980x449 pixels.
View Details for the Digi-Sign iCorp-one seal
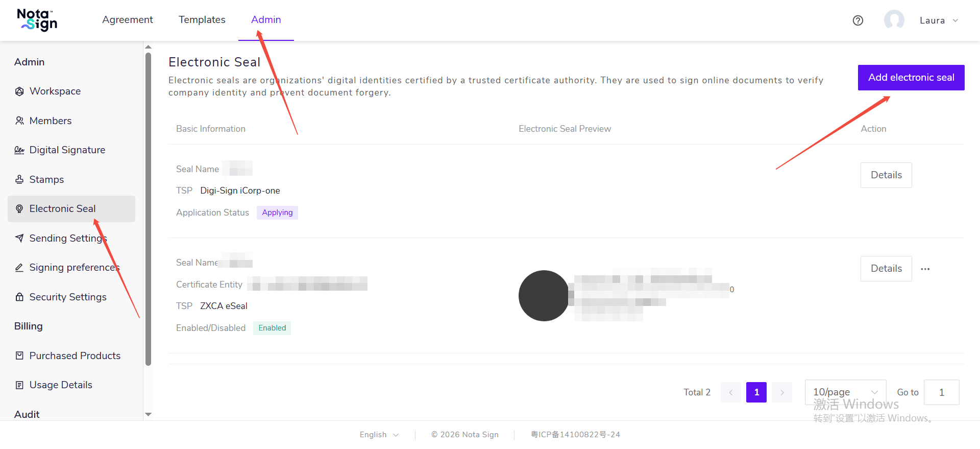click(886, 175)
